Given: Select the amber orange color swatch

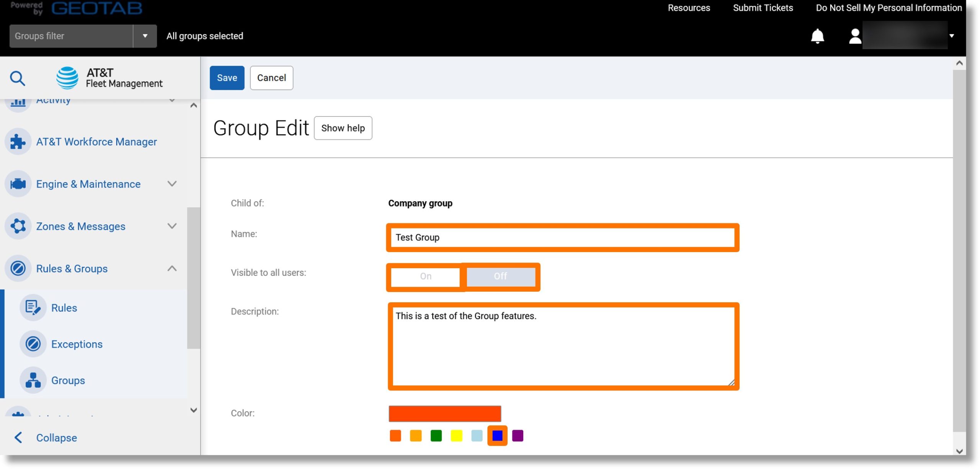Looking at the screenshot, I should pyautogui.click(x=415, y=436).
